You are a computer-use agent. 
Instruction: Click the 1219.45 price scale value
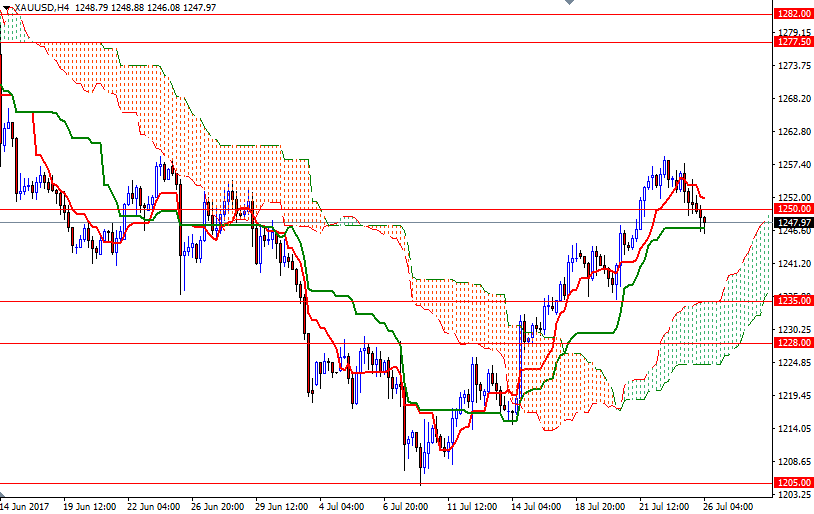click(794, 396)
